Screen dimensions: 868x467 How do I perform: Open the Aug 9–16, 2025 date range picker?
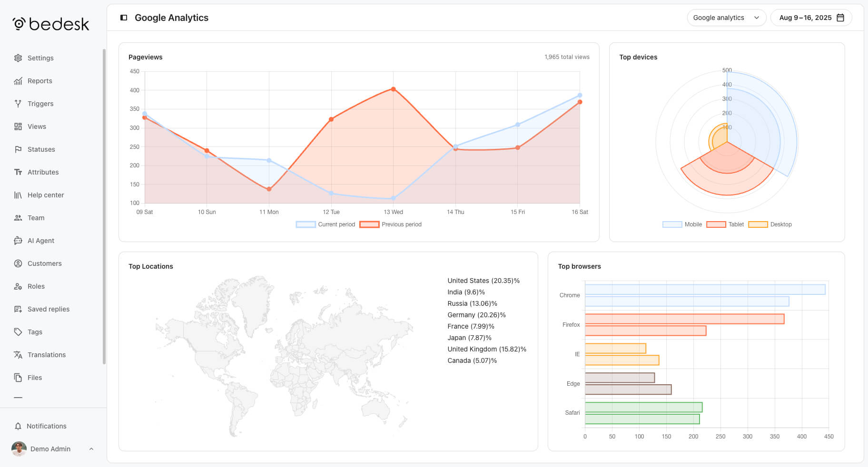pyautogui.click(x=811, y=18)
